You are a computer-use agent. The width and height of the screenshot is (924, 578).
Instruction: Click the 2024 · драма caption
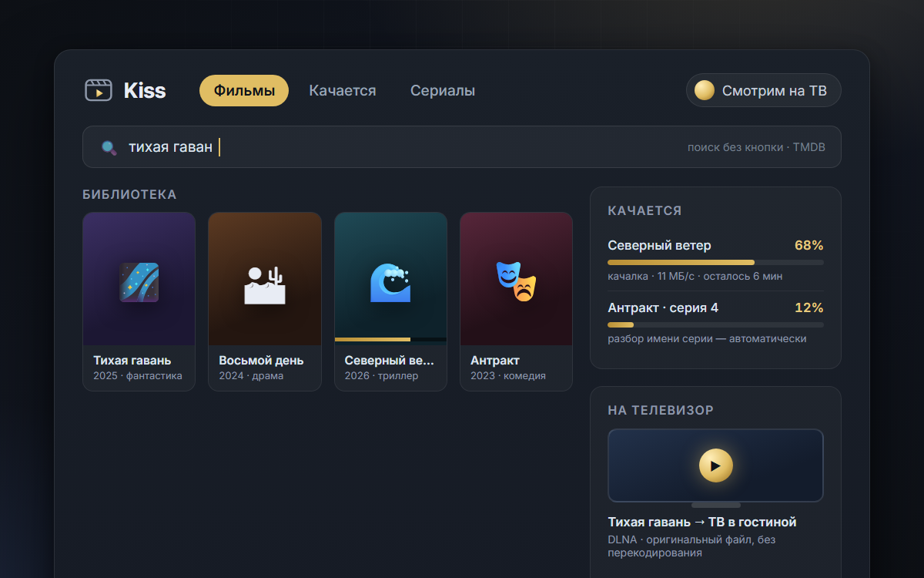pos(251,375)
